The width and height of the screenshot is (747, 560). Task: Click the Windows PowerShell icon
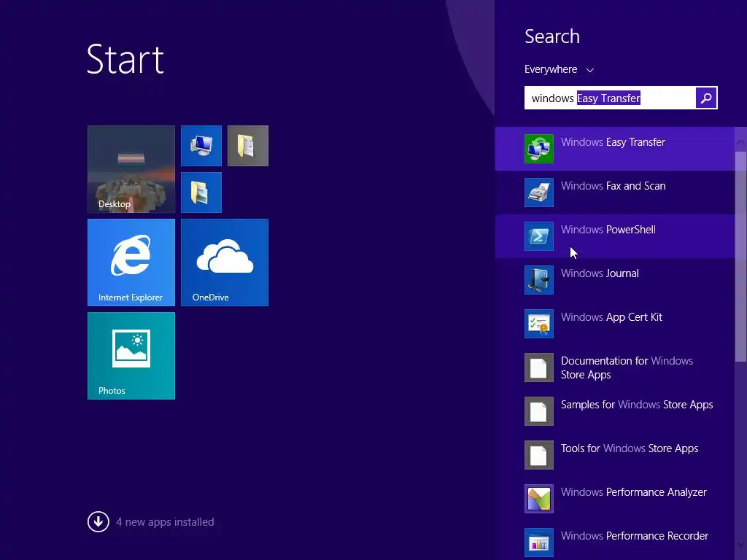pos(539,236)
